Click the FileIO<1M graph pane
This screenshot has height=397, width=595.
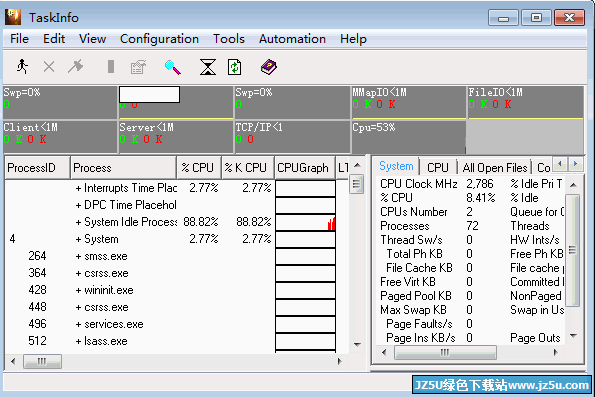point(526,102)
